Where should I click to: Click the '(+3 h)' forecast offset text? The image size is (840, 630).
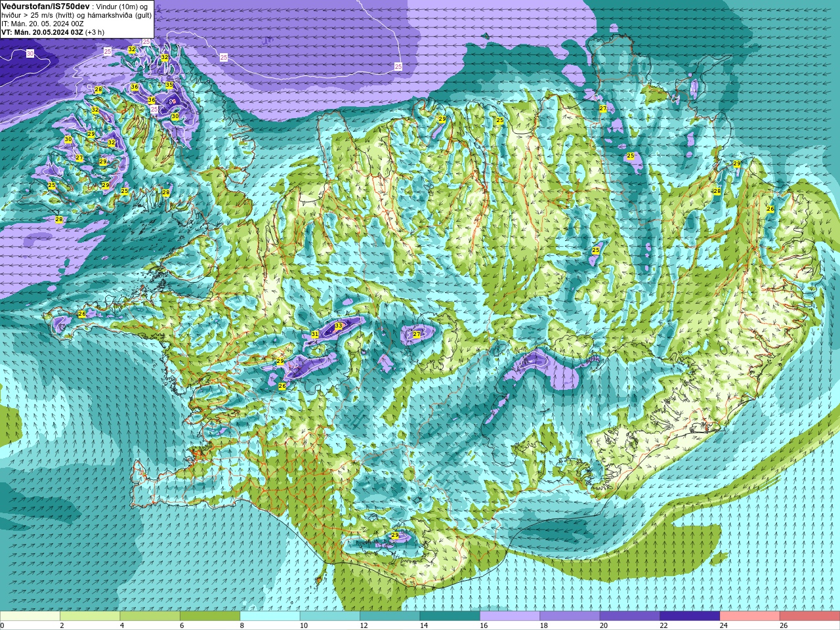(x=94, y=32)
